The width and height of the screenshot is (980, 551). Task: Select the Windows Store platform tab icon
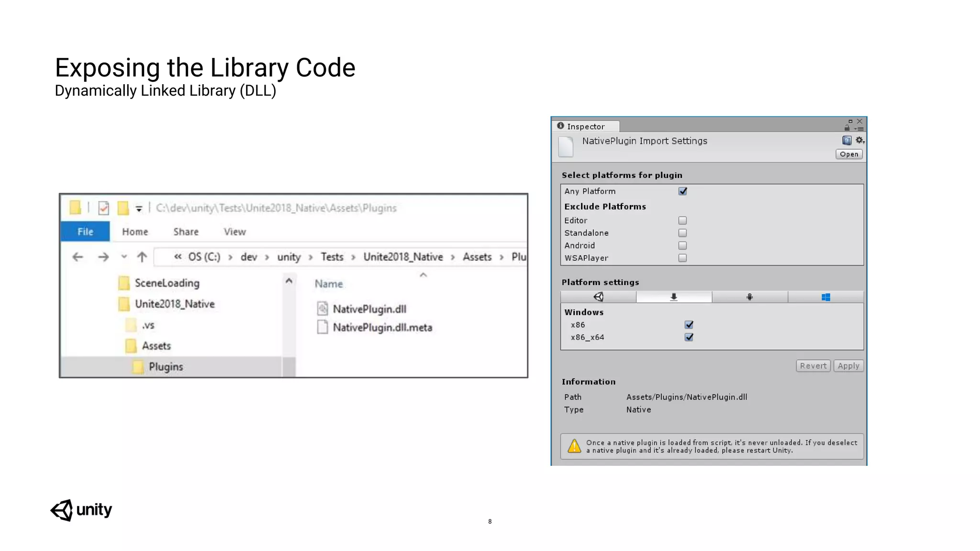point(825,297)
